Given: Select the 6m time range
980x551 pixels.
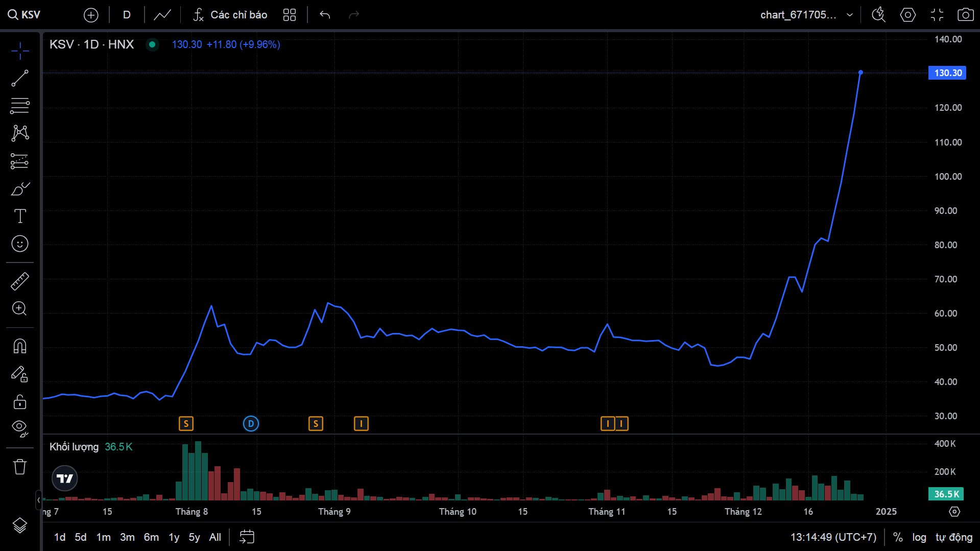Looking at the screenshot, I should pyautogui.click(x=151, y=537).
